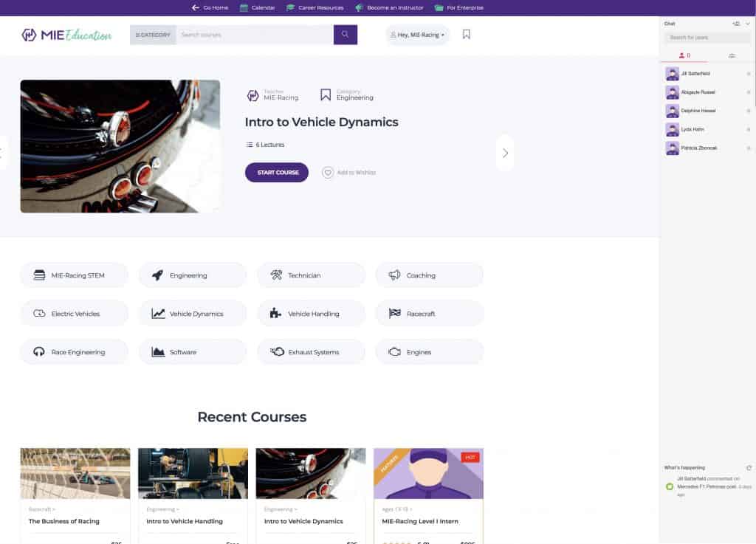Image resolution: width=756 pixels, height=544 pixels.
Task: Focus the Search courses input field
Action: [255, 35]
